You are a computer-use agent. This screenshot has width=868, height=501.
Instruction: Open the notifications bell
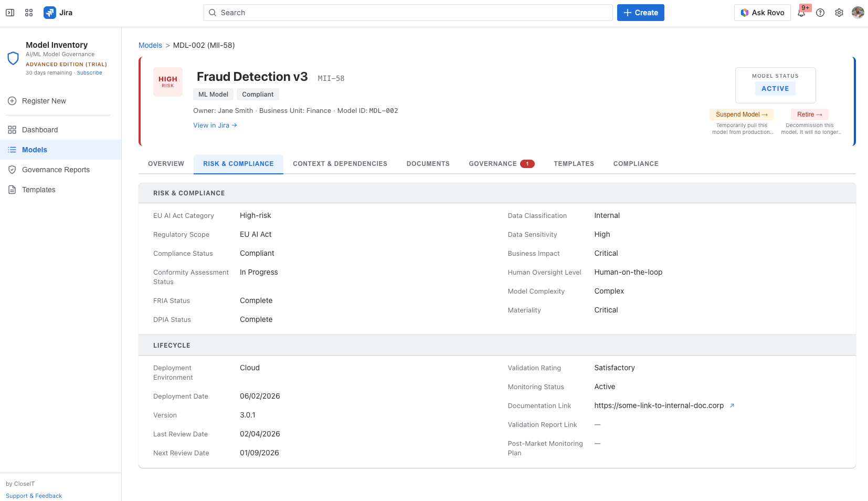(801, 12)
